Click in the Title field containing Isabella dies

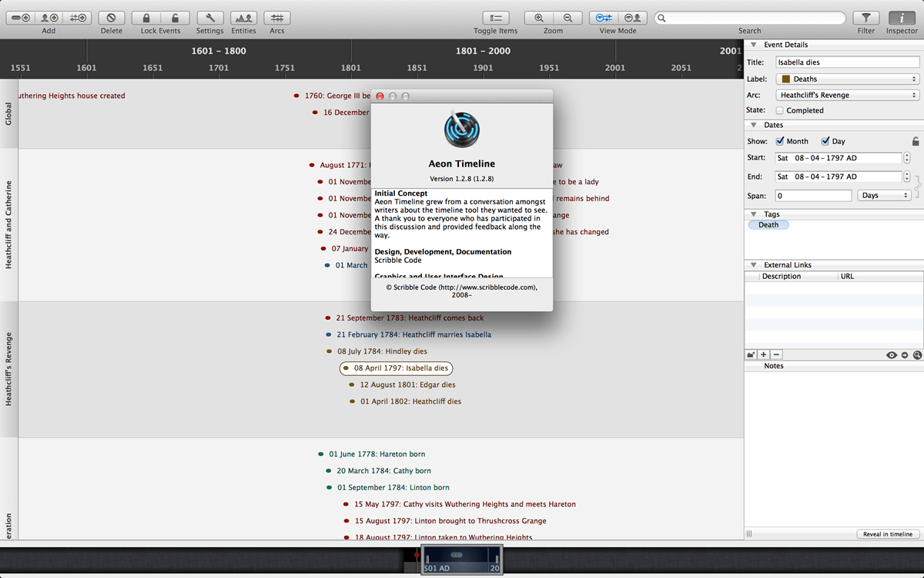[847, 62]
